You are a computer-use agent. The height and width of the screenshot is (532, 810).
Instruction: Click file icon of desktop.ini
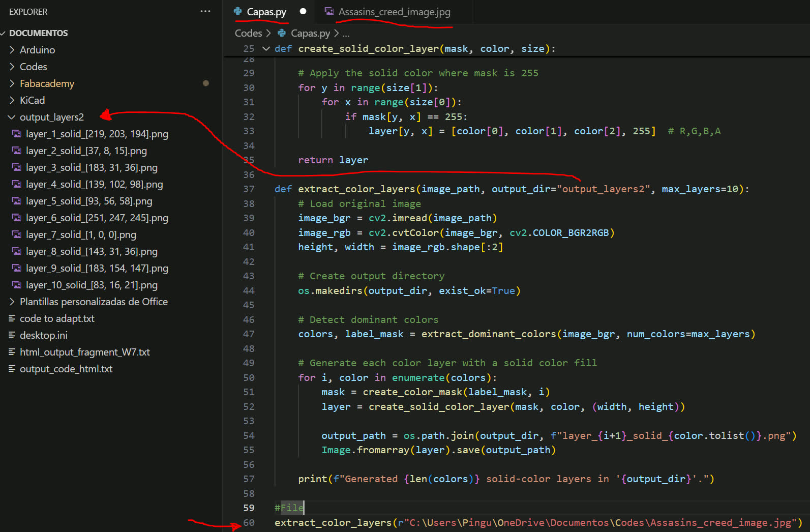point(12,335)
